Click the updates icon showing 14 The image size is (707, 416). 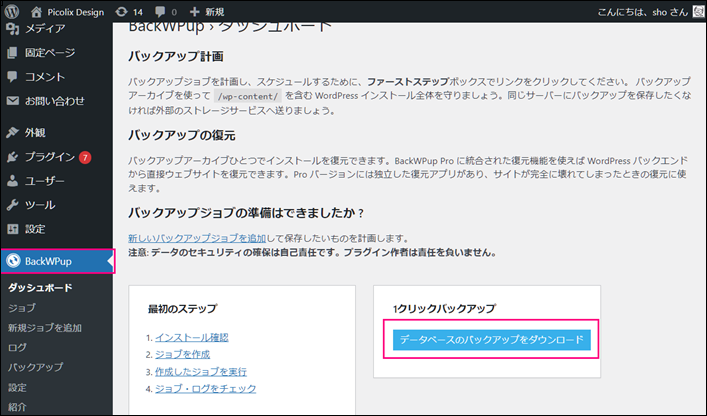click(121, 12)
